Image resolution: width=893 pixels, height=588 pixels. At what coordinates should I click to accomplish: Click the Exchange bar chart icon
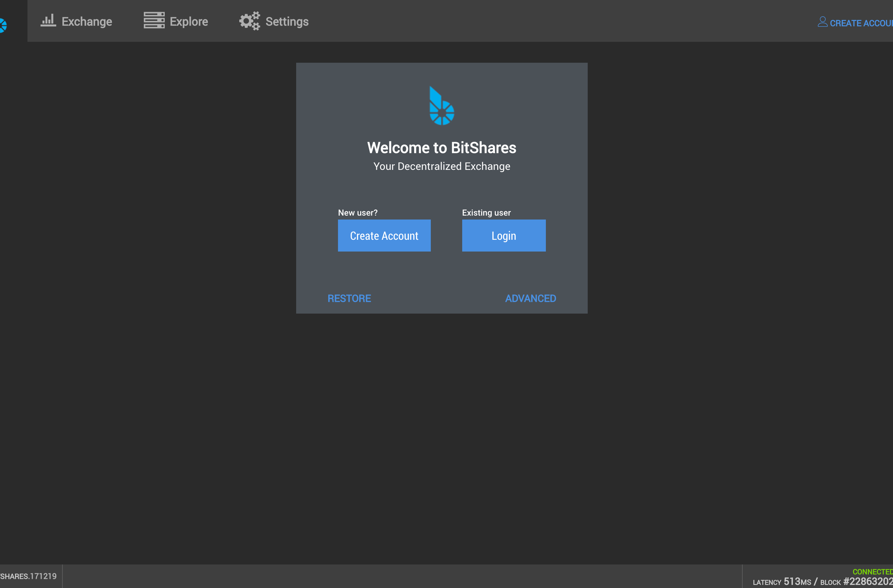(x=48, y=21)
